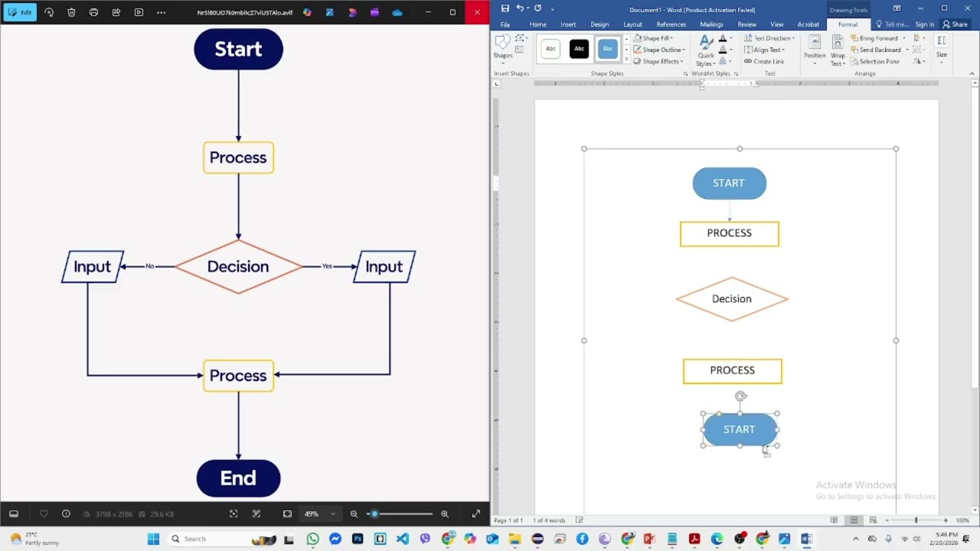The image size is (980, 551).
Task: Select the white outlined Abc shape style
Action: [x=550, y=49]
